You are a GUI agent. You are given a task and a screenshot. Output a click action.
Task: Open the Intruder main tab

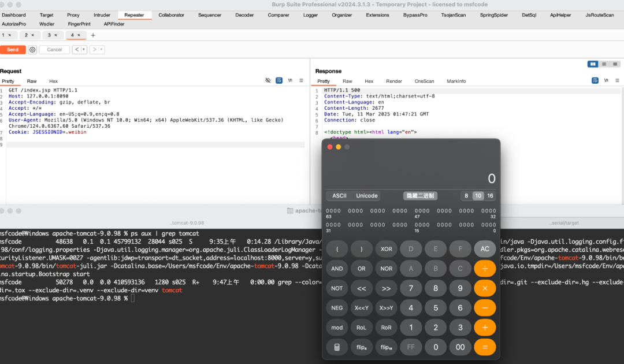[x=102, y=15]
